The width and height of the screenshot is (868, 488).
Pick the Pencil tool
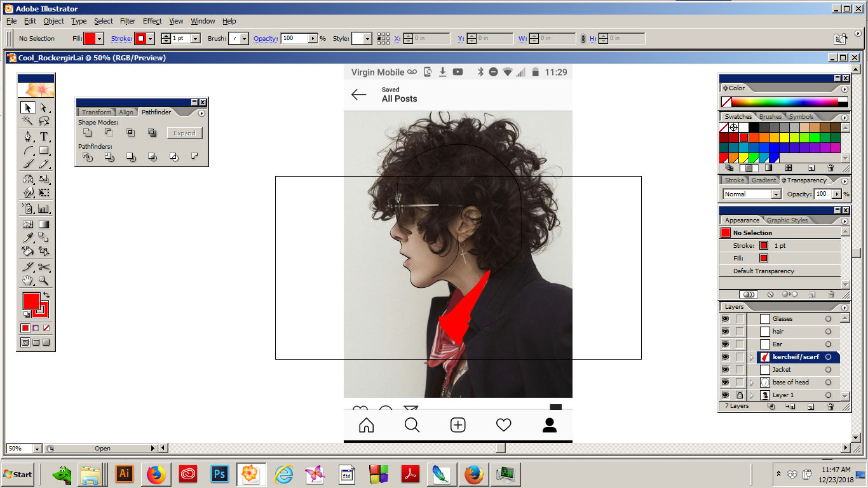44,164
